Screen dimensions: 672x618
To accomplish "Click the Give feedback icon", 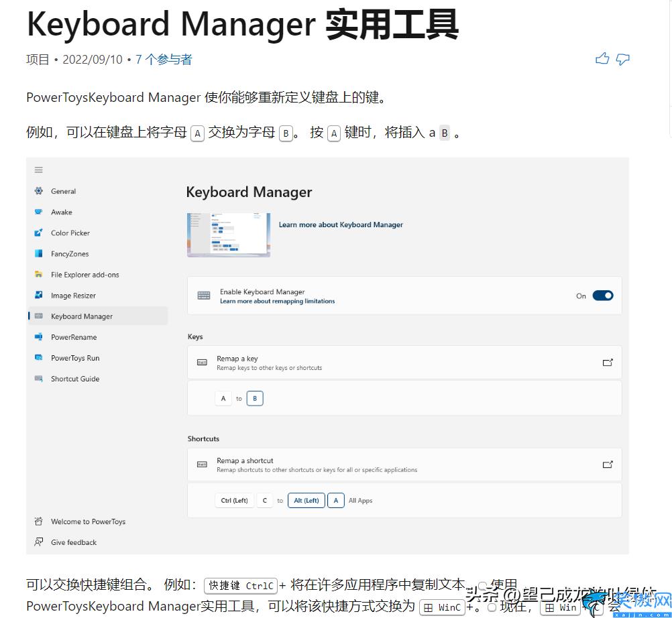I will click(39, 542).
